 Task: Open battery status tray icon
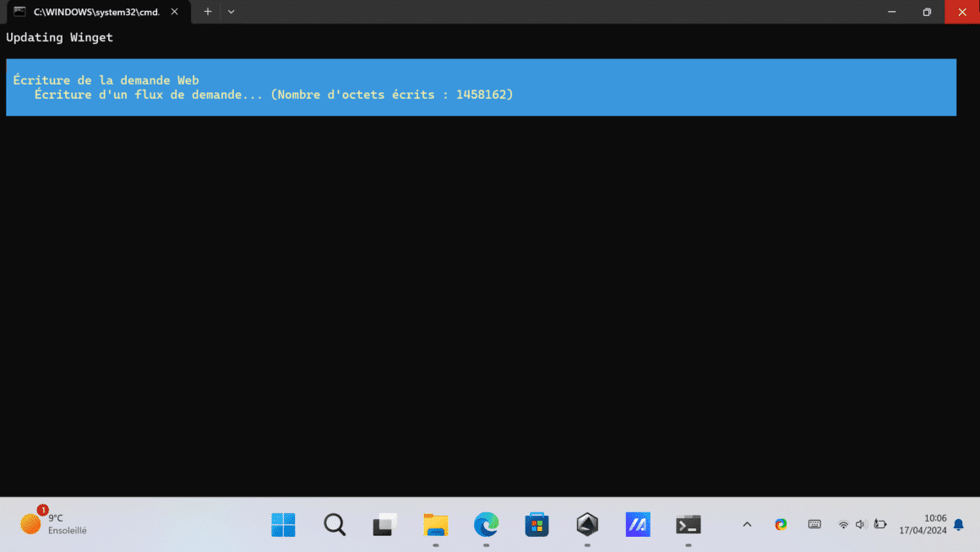pos(880,524)
